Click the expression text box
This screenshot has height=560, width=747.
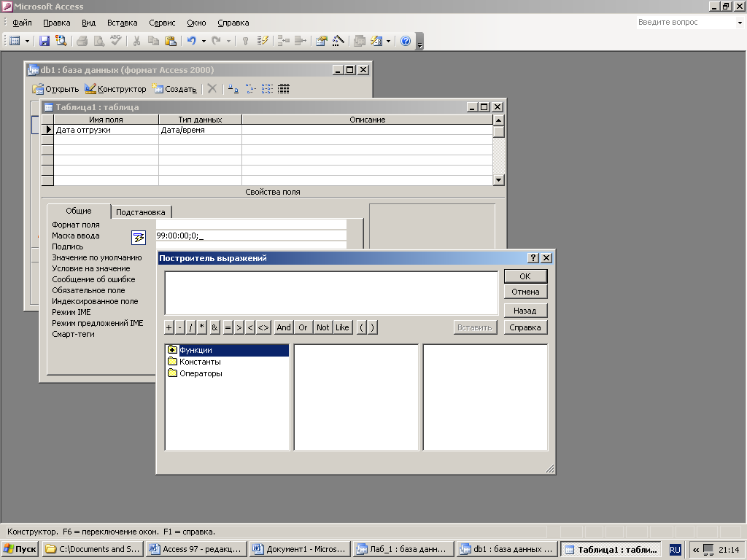[331, 293]
